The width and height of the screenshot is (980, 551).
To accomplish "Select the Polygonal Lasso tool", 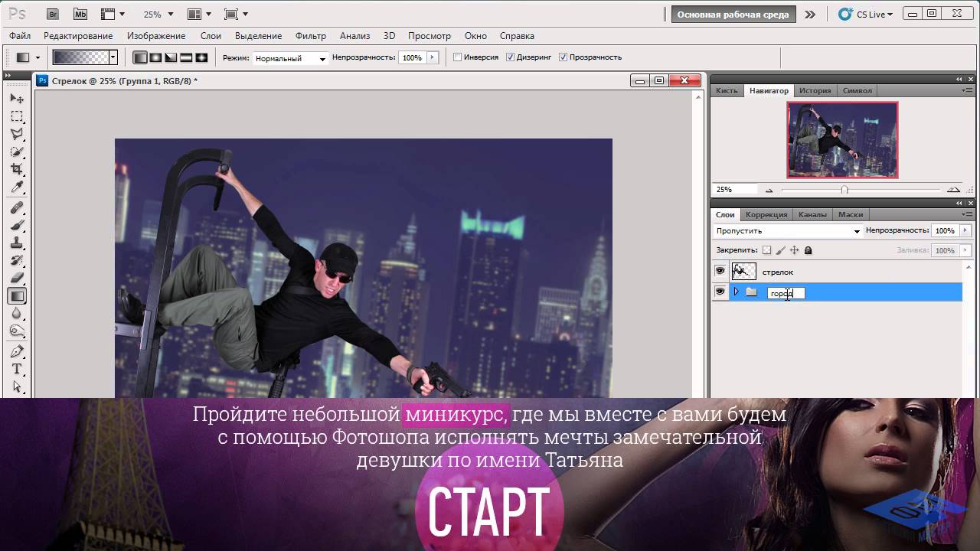I will point(16,134).
